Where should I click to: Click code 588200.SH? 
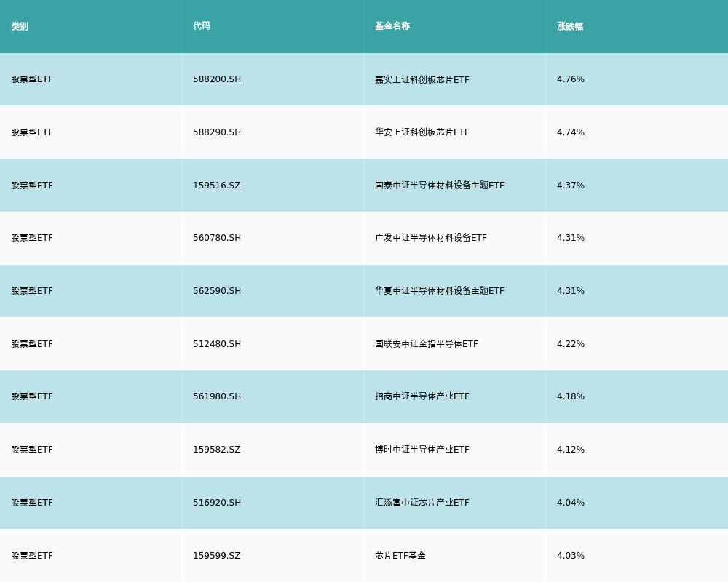coord(216,79)
